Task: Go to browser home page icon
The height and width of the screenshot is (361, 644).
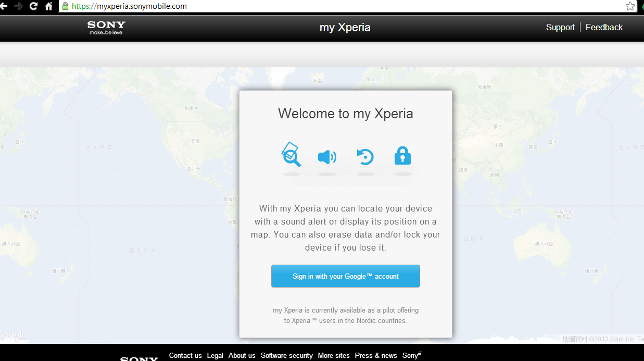Action: point(49,6)
